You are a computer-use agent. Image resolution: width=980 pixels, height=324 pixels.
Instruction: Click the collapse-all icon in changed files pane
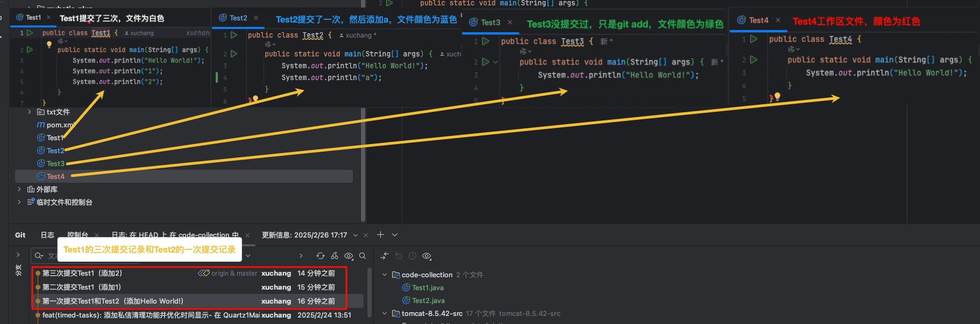tap(385, 256)
